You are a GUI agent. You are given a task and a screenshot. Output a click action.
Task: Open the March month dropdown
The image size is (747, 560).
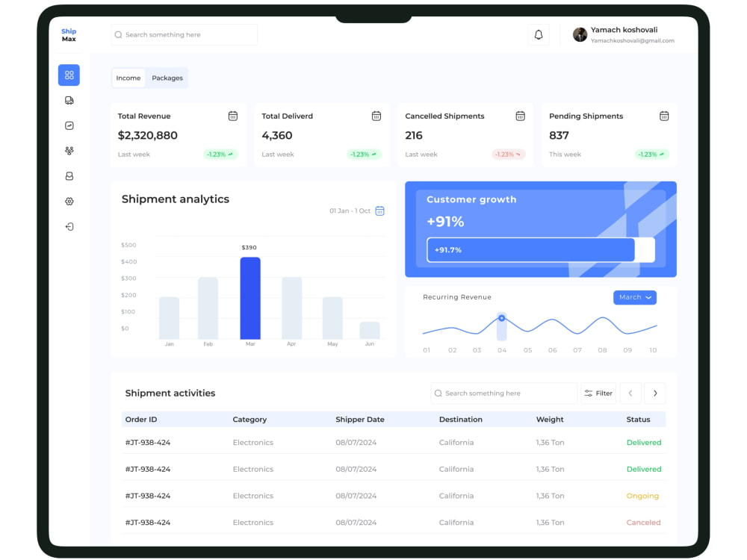point(634,297)
